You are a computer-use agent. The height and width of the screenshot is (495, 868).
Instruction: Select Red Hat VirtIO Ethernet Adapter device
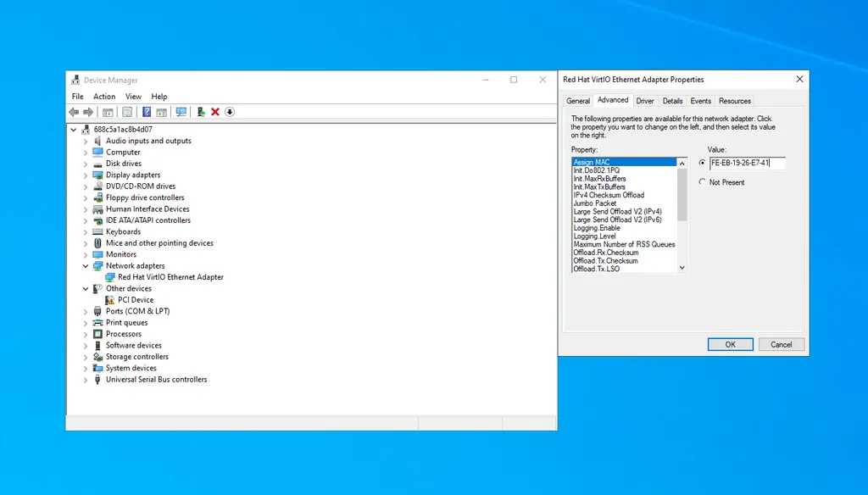point(170,277)
